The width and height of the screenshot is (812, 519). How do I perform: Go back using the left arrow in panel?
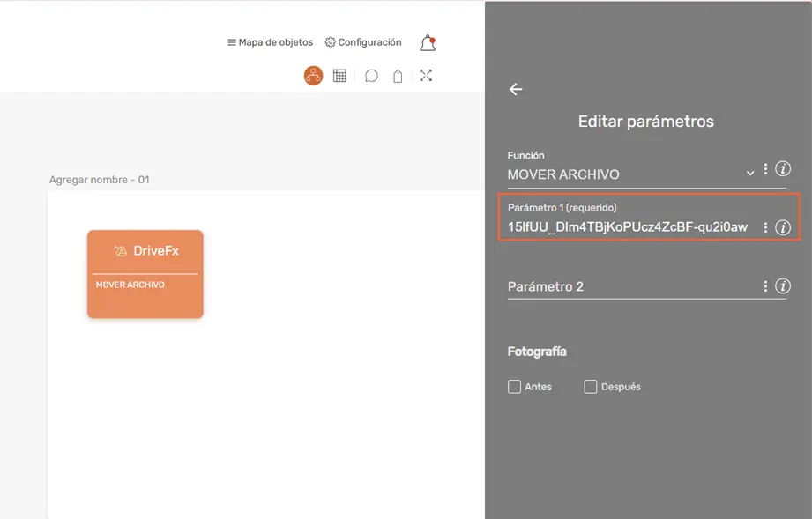(x=515, y=89)
